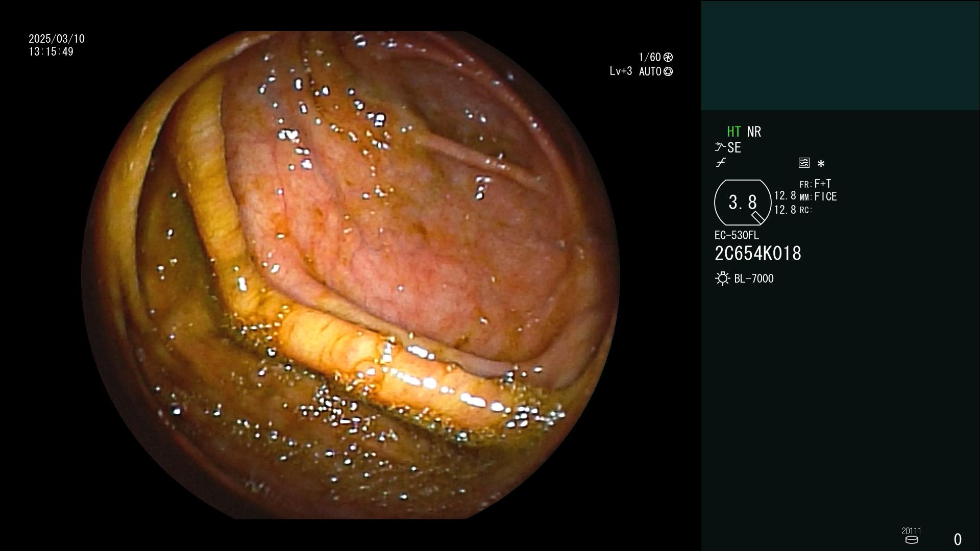Screen dimensions: 980x551
Task: Click the shutter speed icon beside 1/60
Action: [x=668, y=57]
